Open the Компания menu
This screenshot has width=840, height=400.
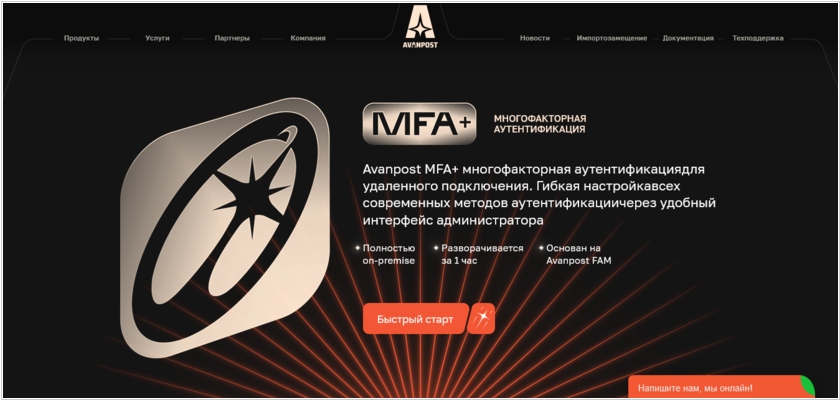[308, 38]
